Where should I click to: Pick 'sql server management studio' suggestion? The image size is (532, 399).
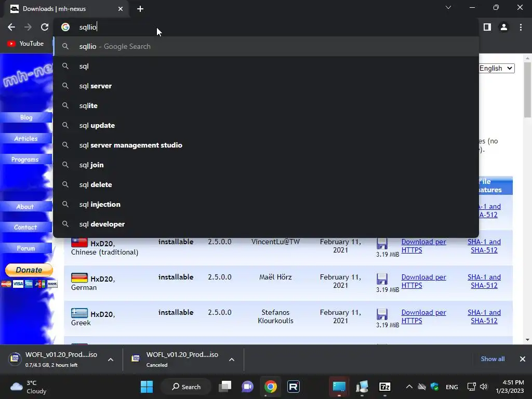coord(266,145)
